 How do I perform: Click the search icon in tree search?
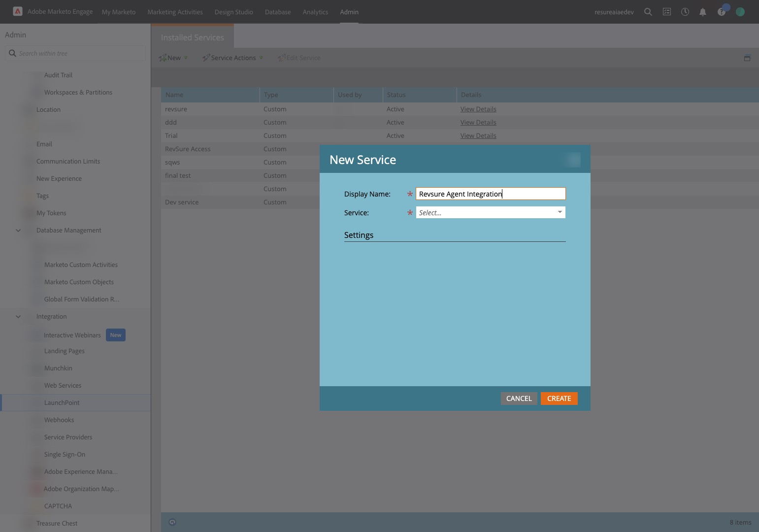pyautogui.click(x=12, y=53)
